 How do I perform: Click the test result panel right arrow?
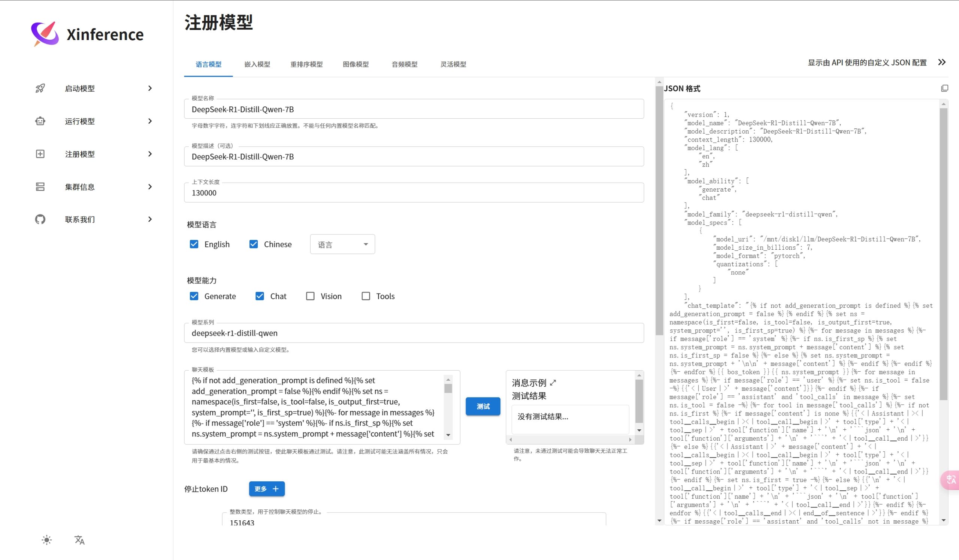coord(630,439)
